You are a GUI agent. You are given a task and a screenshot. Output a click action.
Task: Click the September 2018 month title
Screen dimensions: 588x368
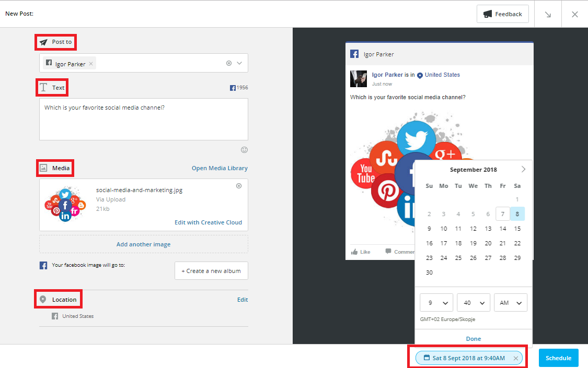tap(473, 170)
